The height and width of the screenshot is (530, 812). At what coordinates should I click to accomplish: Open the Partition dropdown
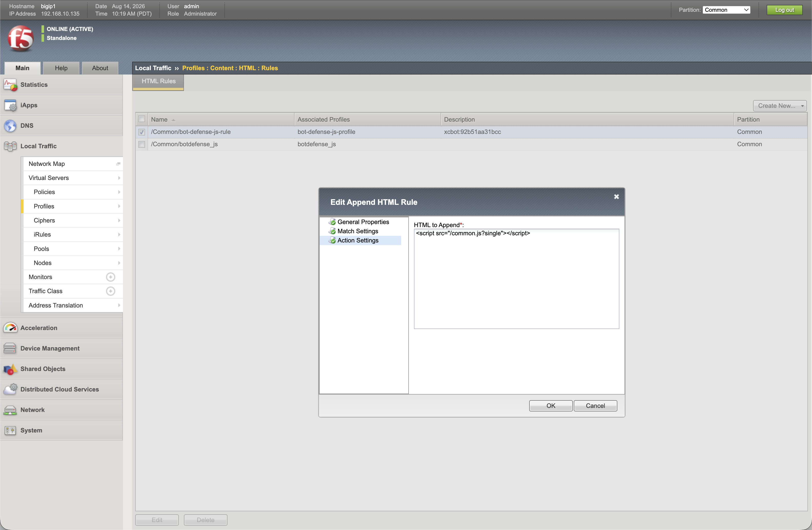click(726, 10)
